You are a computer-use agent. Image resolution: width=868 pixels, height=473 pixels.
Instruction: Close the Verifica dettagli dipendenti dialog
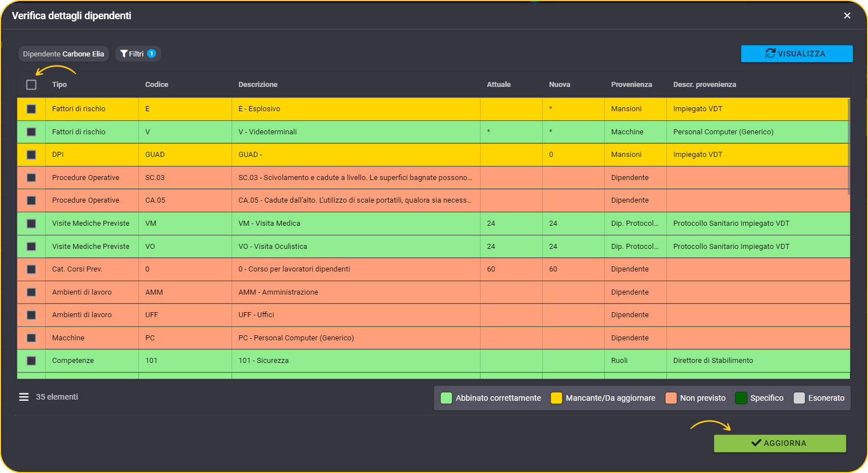coord(847,16)
